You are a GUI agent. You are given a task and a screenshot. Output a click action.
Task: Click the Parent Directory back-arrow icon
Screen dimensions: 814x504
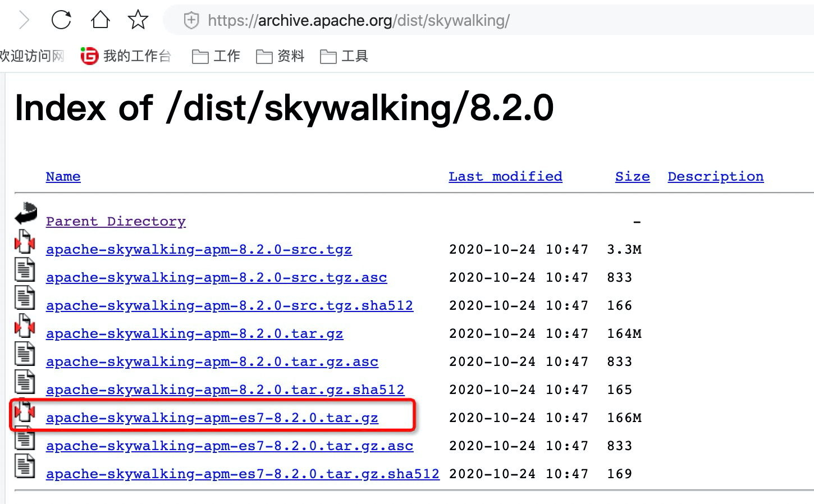(x=26, y=213)
